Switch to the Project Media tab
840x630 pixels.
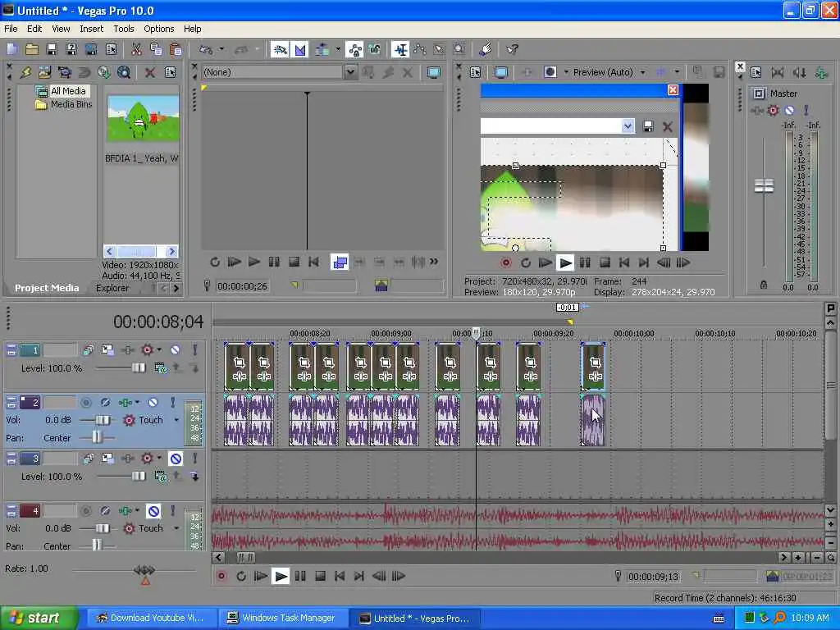(47, 288)
